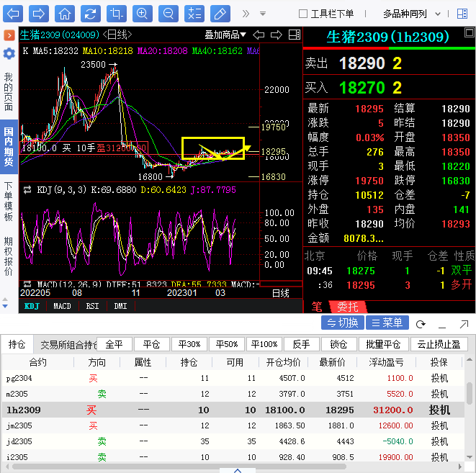Click the back arrow navigation icon
Image resolution: width=476 pixels, height=473 pixels.
[x=13, y=13]
